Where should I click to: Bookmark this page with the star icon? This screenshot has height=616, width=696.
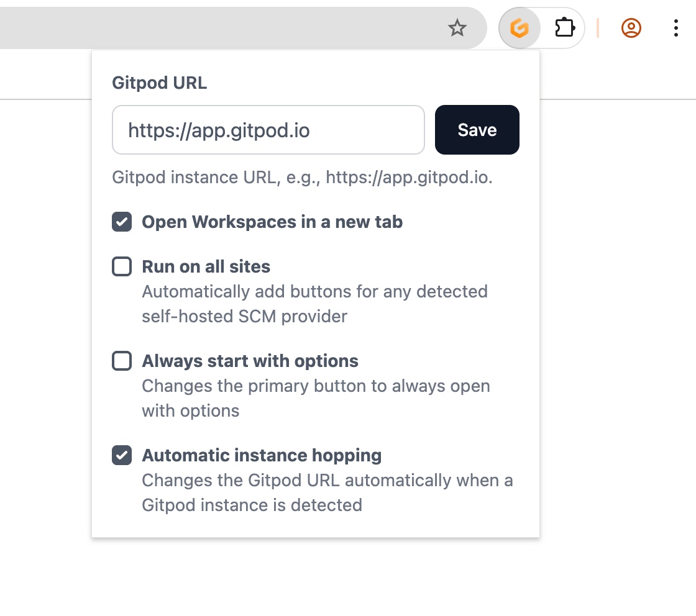457,29
